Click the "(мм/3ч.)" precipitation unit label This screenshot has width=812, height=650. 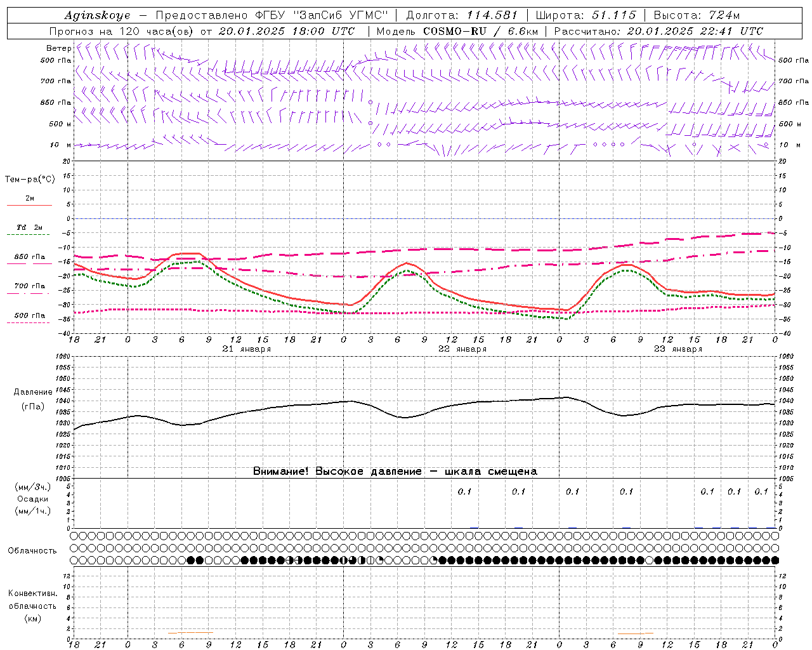(33, 487)
